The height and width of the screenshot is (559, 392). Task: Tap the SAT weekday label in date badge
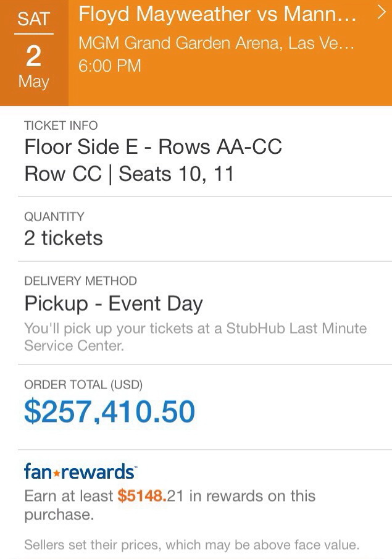(33, 19)
